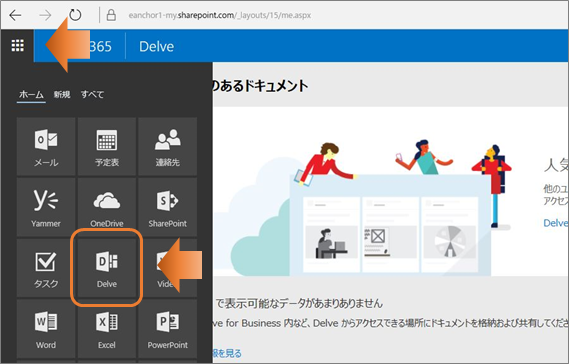Open the app launcher waffle icon
Image resolution: width=569 pixels, height=364 pixels.
17,46
